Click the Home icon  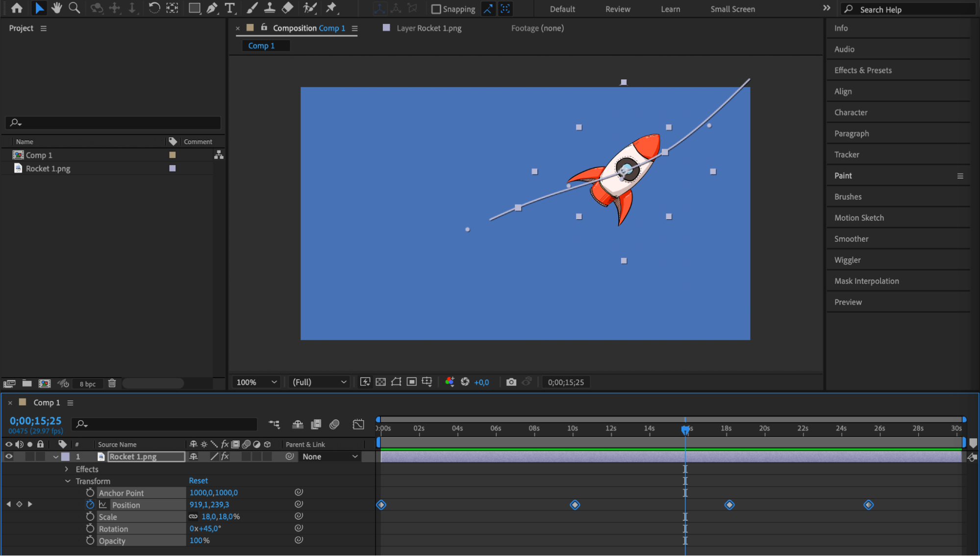click(x=17, y=8)
